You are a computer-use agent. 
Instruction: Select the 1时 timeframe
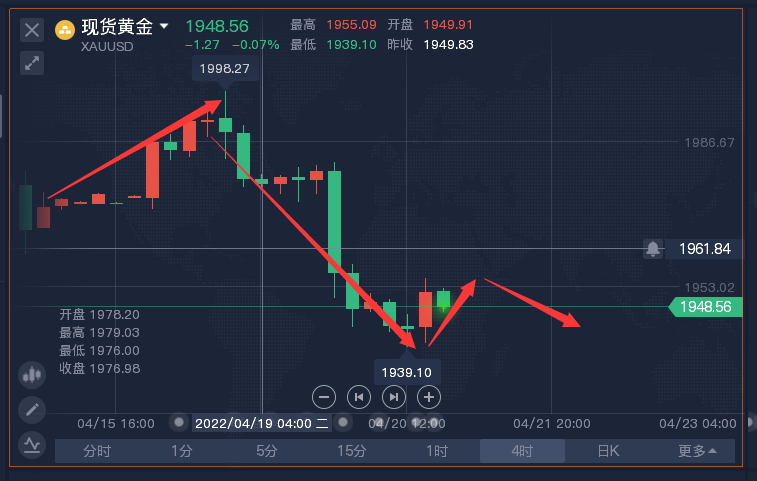click(437, 451)
